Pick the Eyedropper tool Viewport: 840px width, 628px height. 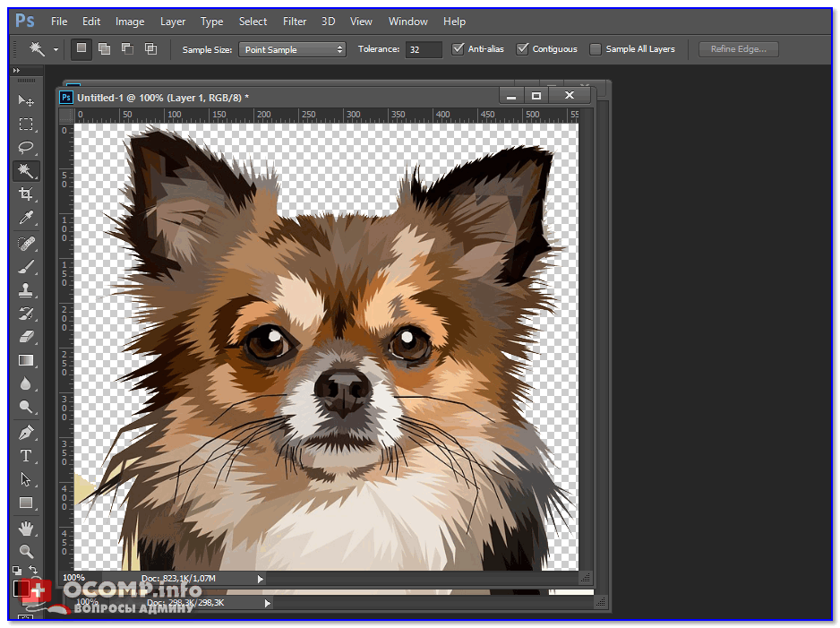pyautogui.click(x=26, y=219)
